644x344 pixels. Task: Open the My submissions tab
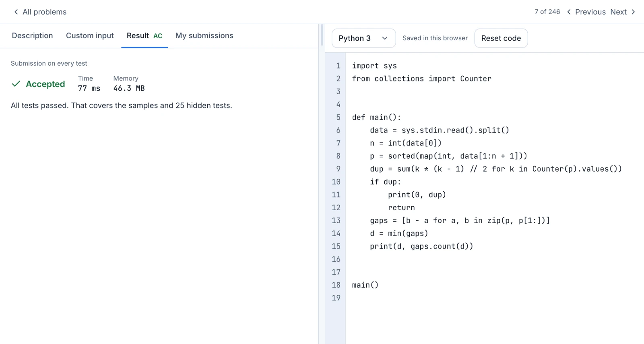204,36
